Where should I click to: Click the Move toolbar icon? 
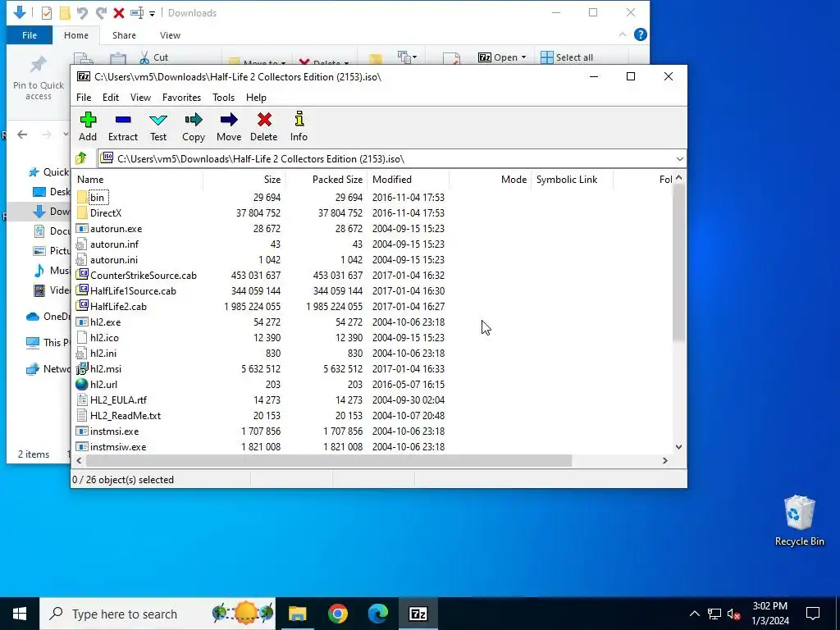pos(229,120)
